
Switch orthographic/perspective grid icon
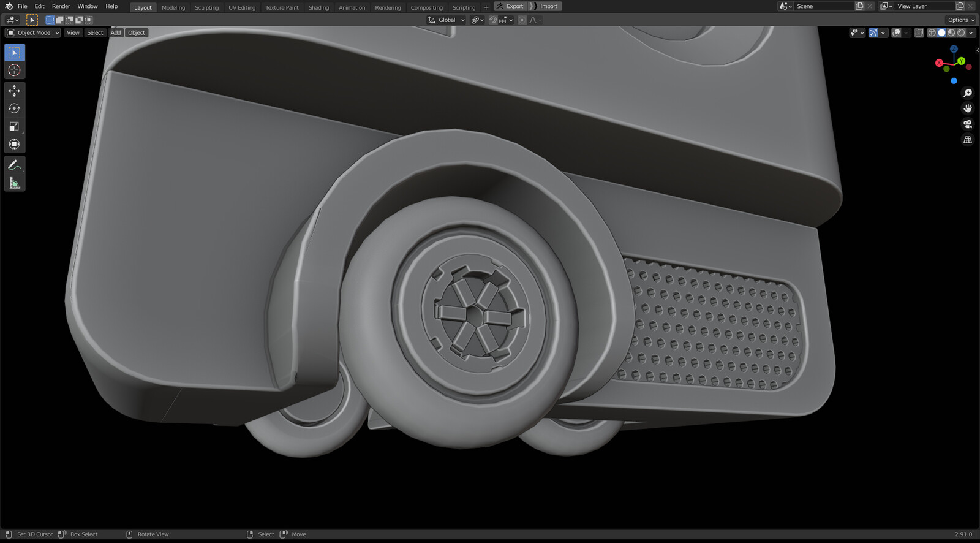[968, 140]
